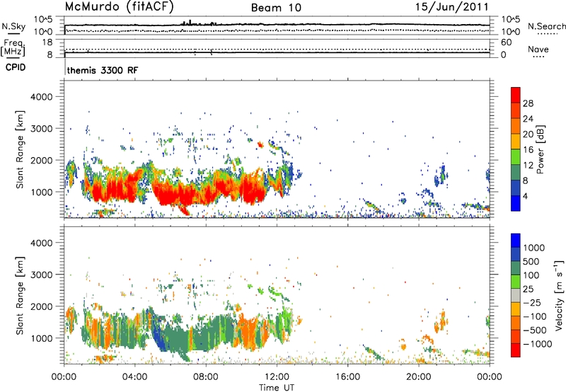566x392 pixels.
Task: Pick the bottom red Velocity colorbar swatch
Action: pos(516,350)
